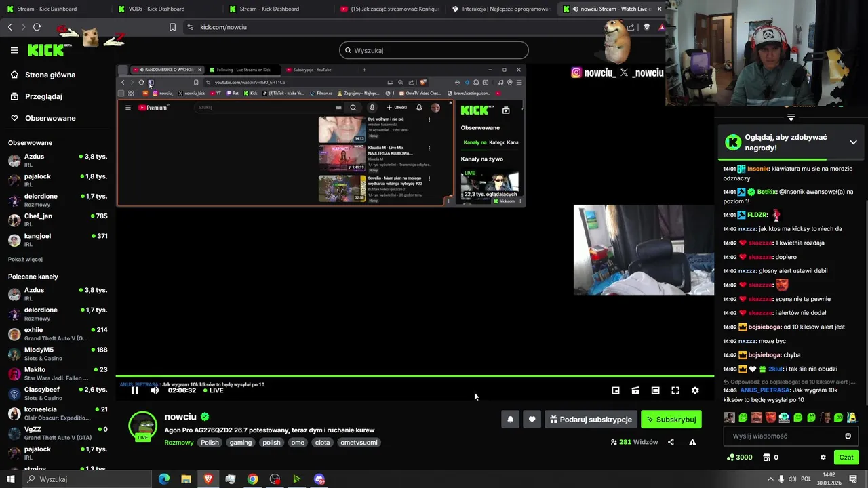Report the stream with warning icon
868x488 pixels.
[692, 442]
